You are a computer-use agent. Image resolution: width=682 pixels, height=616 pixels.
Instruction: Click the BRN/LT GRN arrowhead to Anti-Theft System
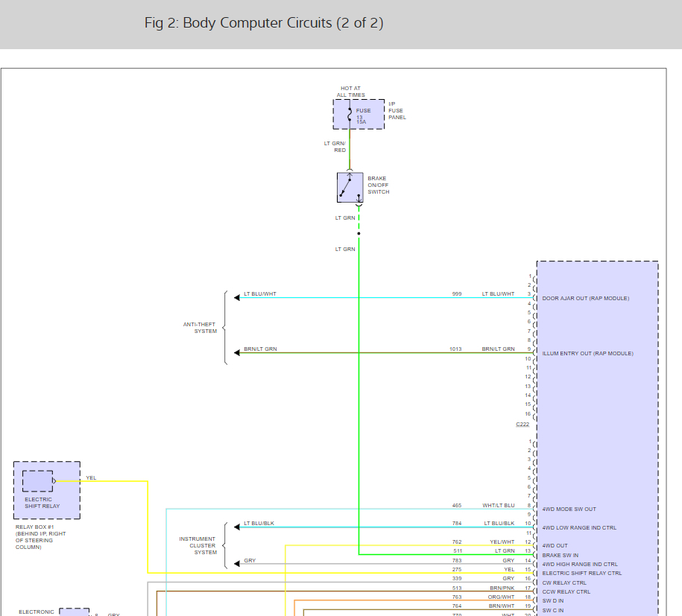237,352
